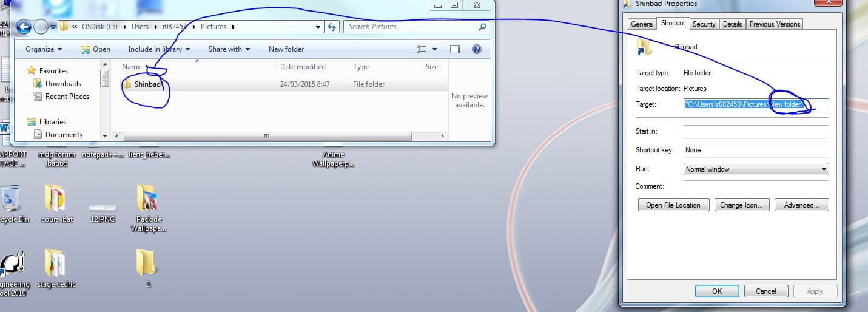Select Downloads in the navigation pane
Image resolution: width=868 pixels, height=312 pixels.
coord(63,84)
